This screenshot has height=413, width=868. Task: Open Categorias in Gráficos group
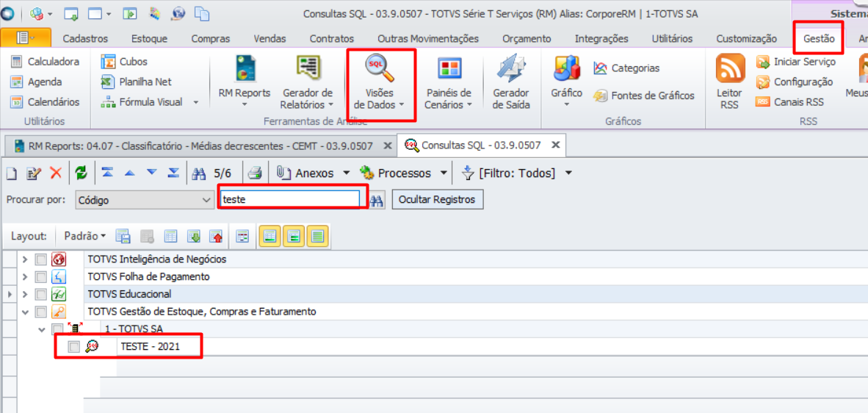(x=626, y=68)
